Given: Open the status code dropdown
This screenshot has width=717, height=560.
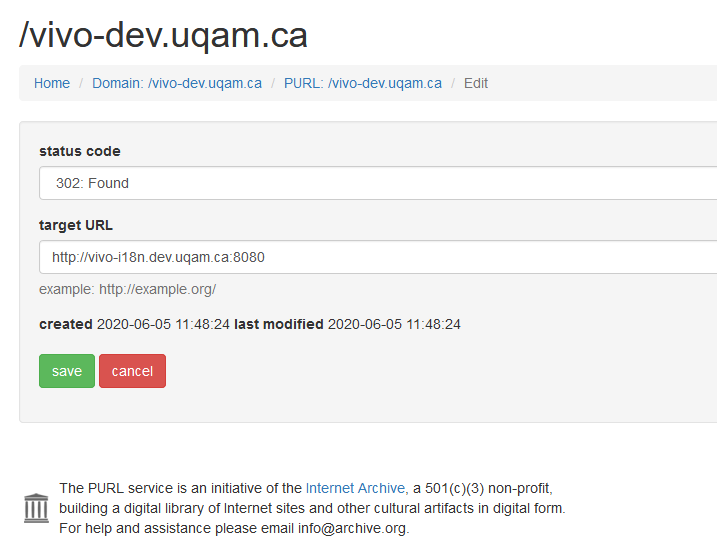Looking at the screenshot, I should coord(378,183).
